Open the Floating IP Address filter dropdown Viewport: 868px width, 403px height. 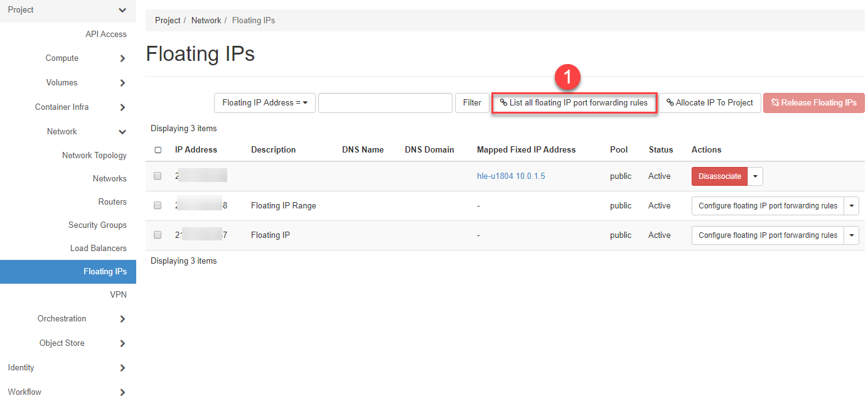264,103
